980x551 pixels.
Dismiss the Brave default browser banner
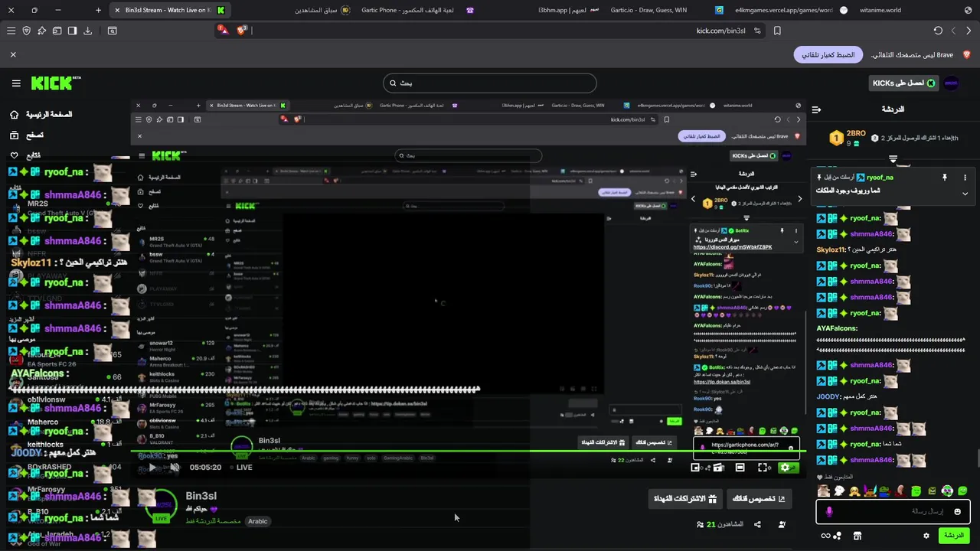click(13, 55)
